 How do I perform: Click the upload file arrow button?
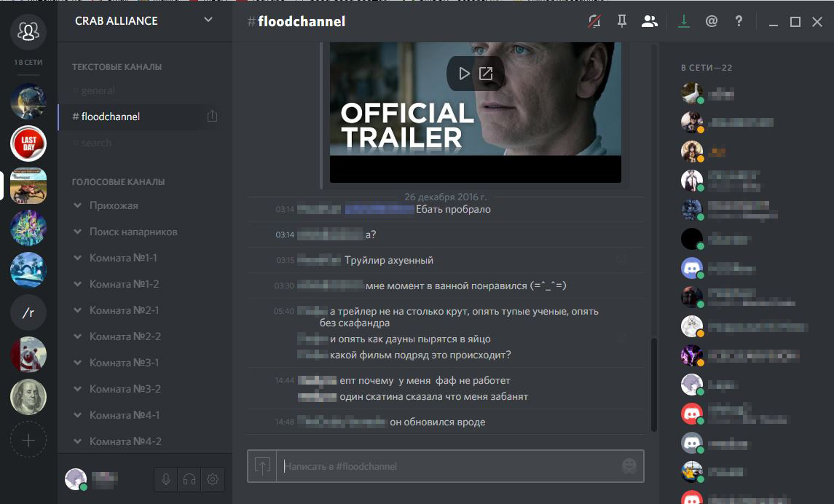(x=262, y=466)
